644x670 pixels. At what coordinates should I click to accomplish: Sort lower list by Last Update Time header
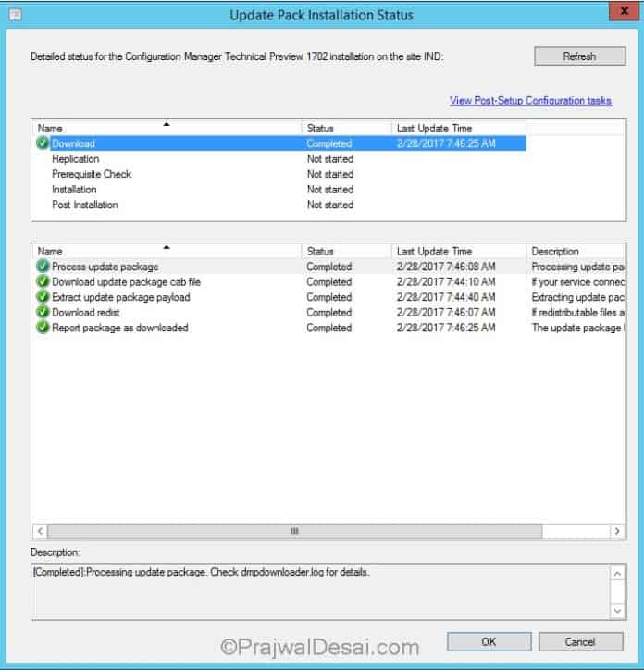tap(459, 252)
